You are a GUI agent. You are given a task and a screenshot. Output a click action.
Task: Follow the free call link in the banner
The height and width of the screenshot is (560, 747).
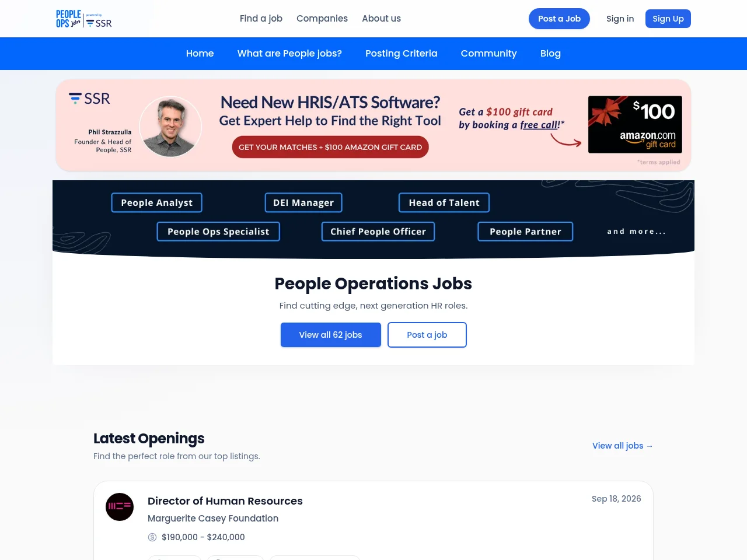(539, 125)
